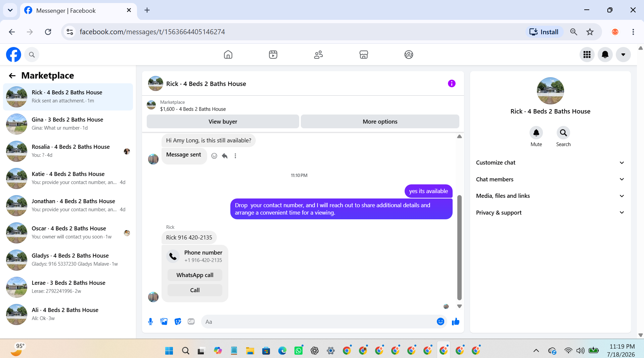Open Chrome's three-dot menu

coord(633,32)
